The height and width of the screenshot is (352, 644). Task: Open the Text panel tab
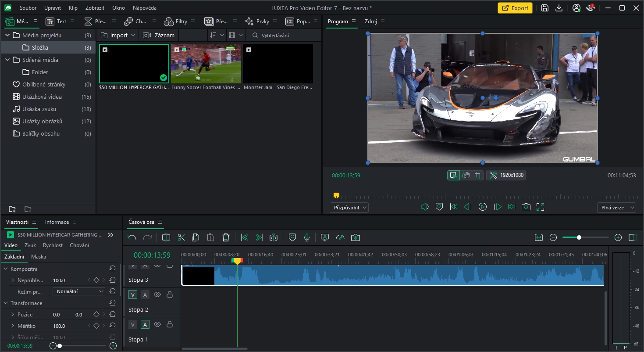(57, 21)
